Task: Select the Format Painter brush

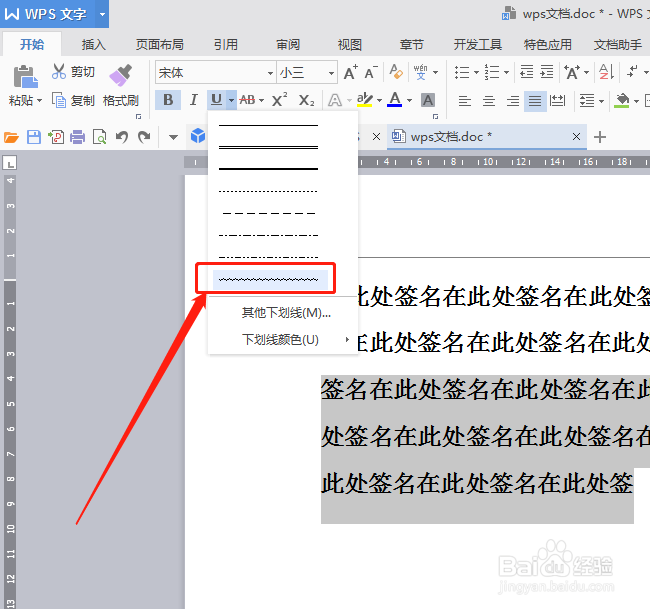Action: click(121, 75)
